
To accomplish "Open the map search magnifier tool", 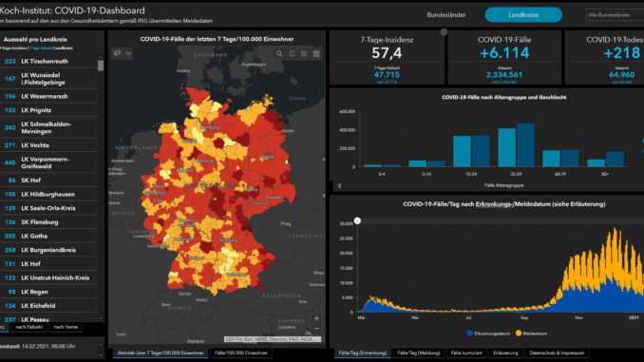I will pyautogui.click(x=279, y=53).
